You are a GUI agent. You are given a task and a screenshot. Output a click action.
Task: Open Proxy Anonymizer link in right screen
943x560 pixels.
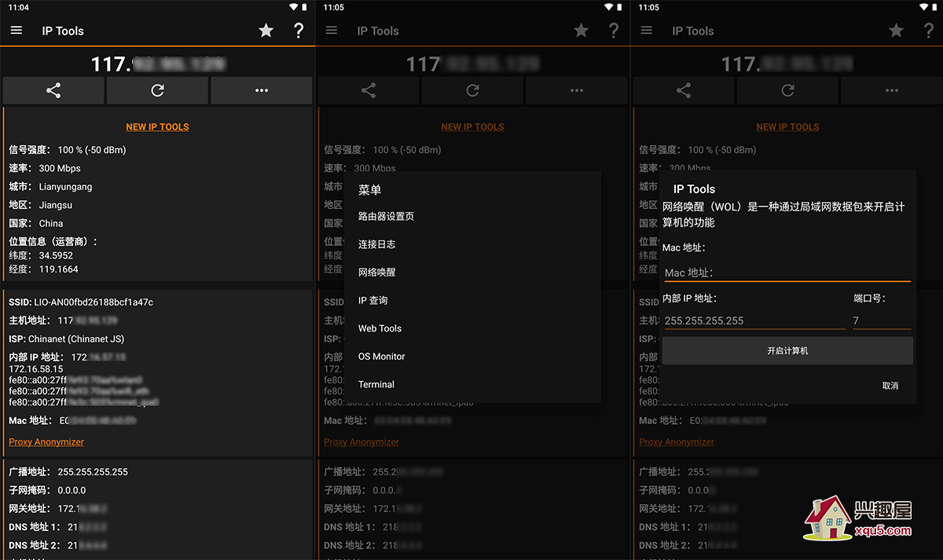[677, 442]
